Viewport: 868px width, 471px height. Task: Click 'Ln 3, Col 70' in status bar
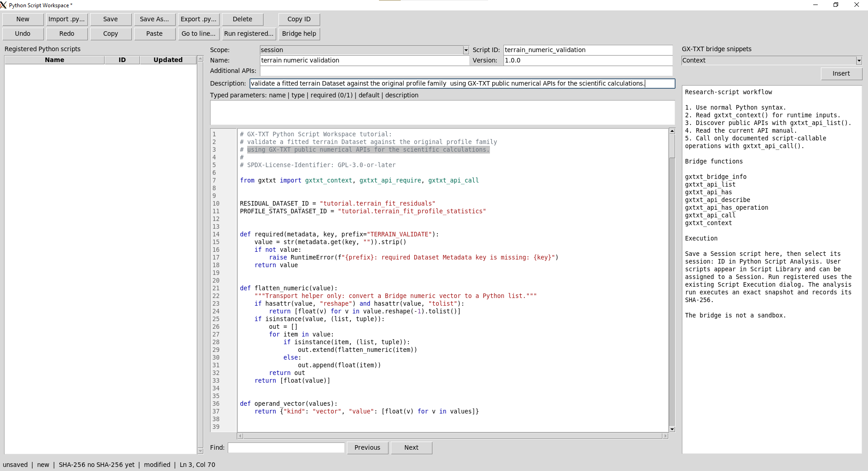[197, 465]
